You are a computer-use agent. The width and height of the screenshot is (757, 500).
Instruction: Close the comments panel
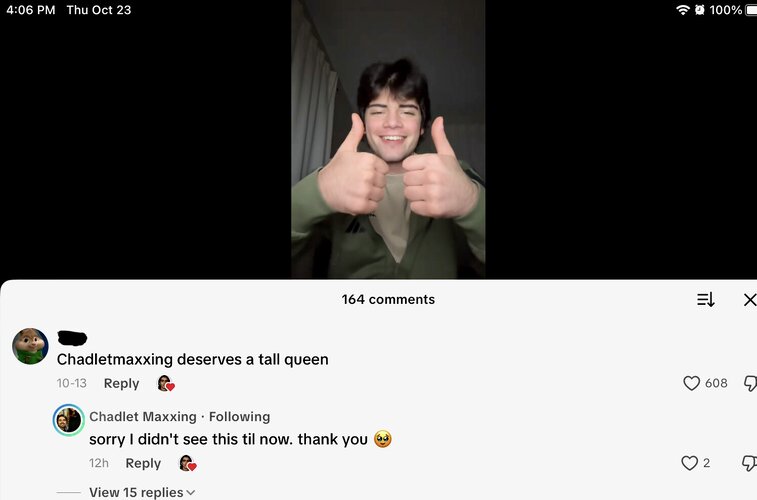click(750, 300)
